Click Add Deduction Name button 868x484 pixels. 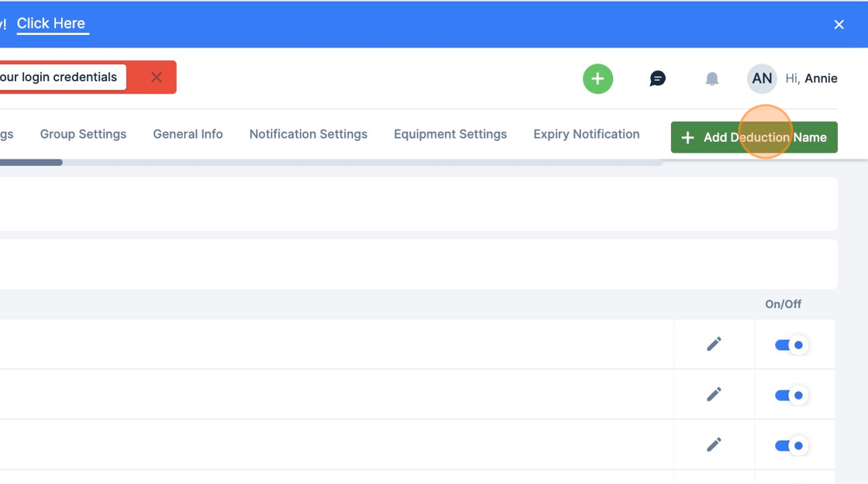pyautogui.click(x=754, y=137)
